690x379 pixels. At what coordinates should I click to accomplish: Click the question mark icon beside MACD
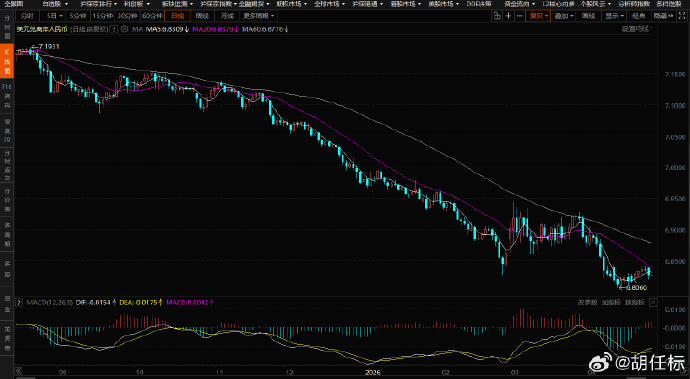click(x=19, y=302)
